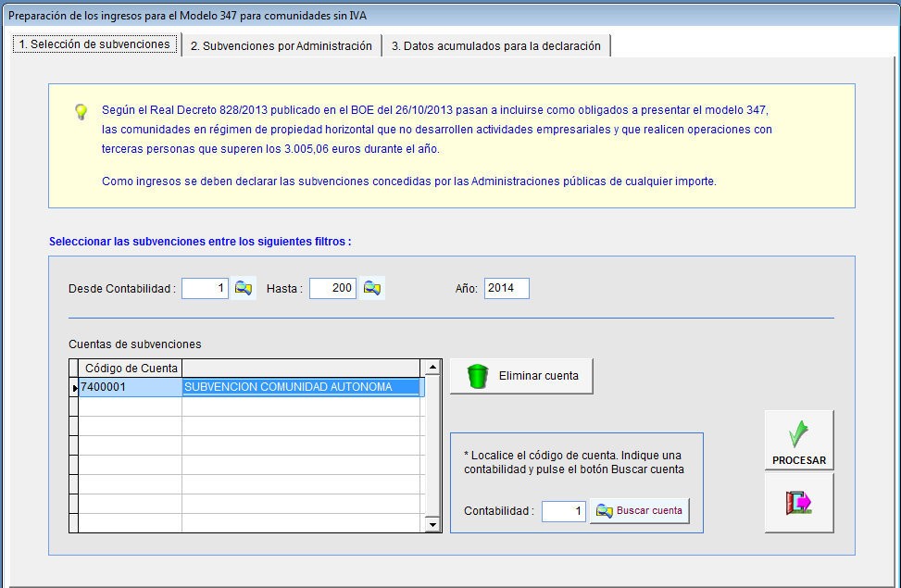Click the green trash bin Eliminar cuenta button
The width and height of the screenshot is (901, 588).
pyautogui.click(x=521, y=376)
